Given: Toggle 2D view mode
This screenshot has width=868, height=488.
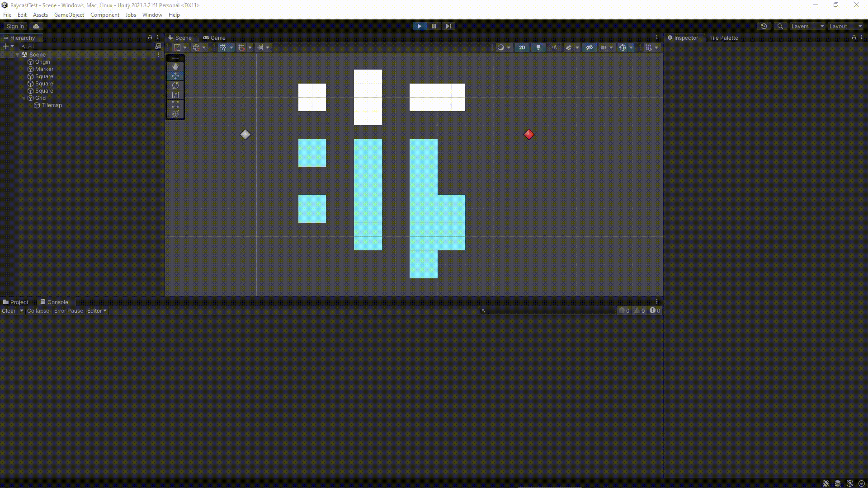Looking at the screenshot, I should tap(522, 47).
